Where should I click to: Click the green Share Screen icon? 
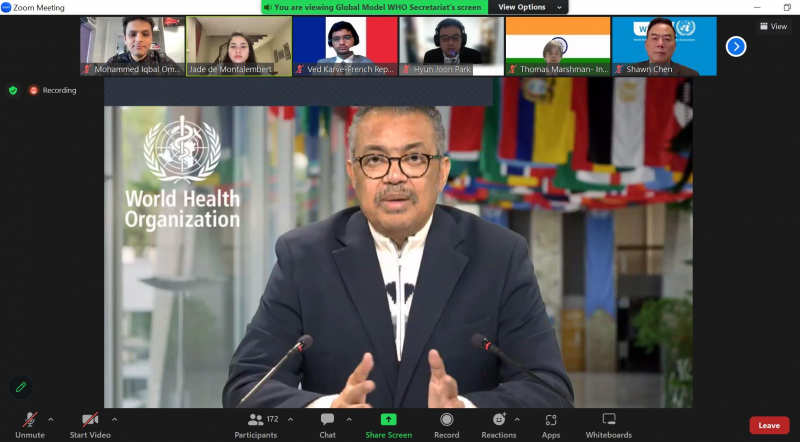pos(388,420)
